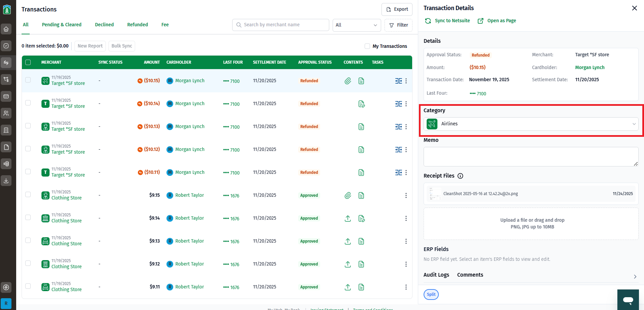Open the Comments tab

click(x=470, y=275)
